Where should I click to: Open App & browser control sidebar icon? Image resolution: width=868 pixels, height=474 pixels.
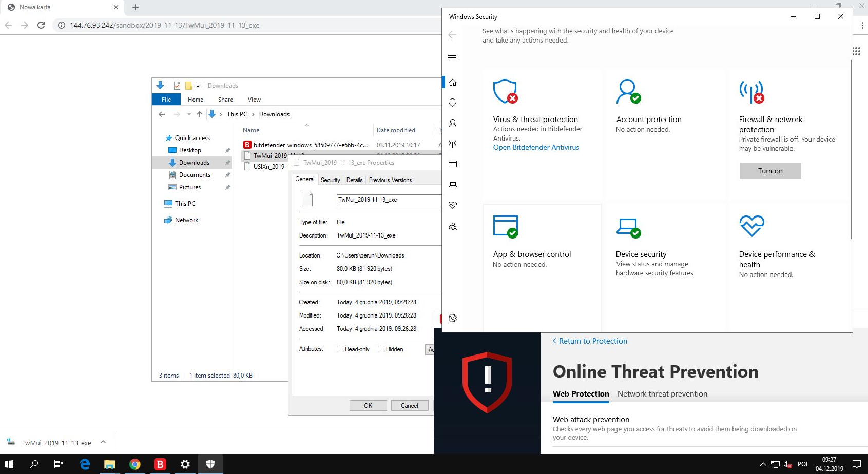click(x=452, y=164)
